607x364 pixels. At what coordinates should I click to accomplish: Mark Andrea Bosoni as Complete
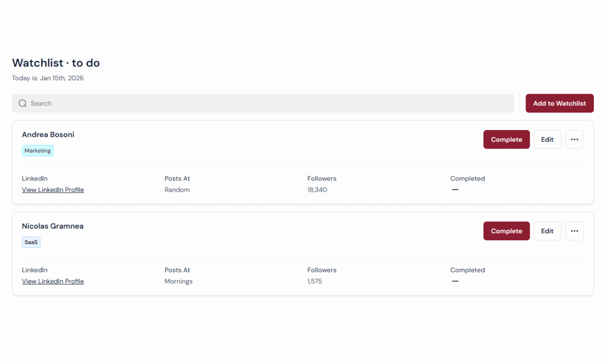tap(506, 139)
